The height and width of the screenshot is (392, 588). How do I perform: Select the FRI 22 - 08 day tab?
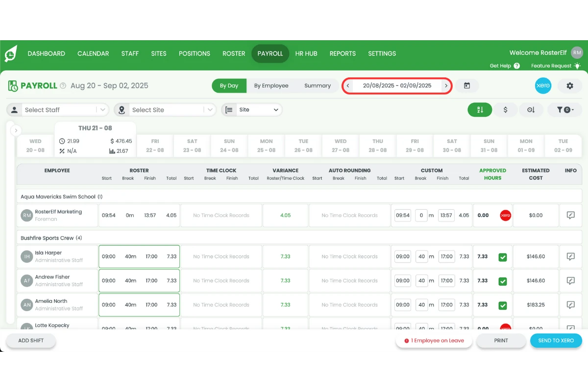(x=155, y=146)
